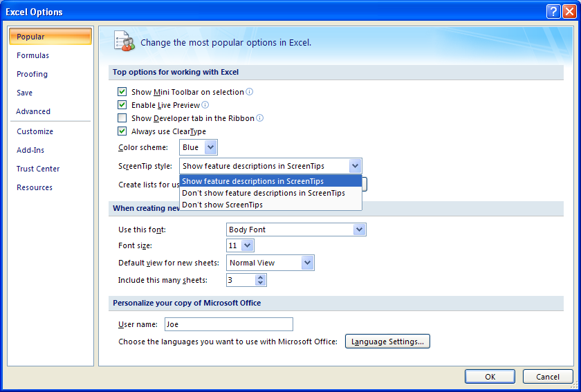Click the "Top options for working with Excel" heading
The height and width of the screenshot is (392, 581).
pos(176,72)
